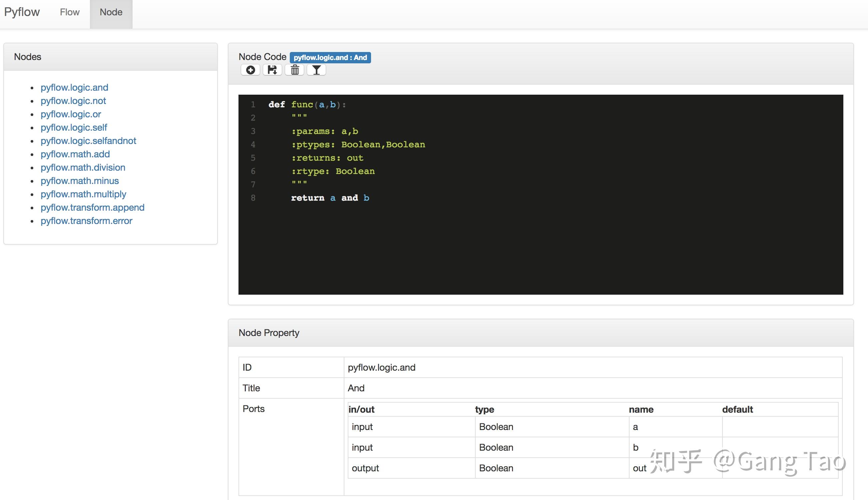The image size is (868, 500).
Task: Switch to the Flow tab
Action: click(x=70, y=12)
